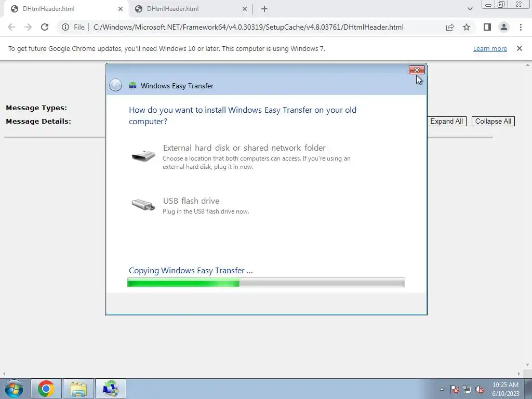Open Chrome side panel icon
This screenshot has width=532, height=399.
pos(487,27)
